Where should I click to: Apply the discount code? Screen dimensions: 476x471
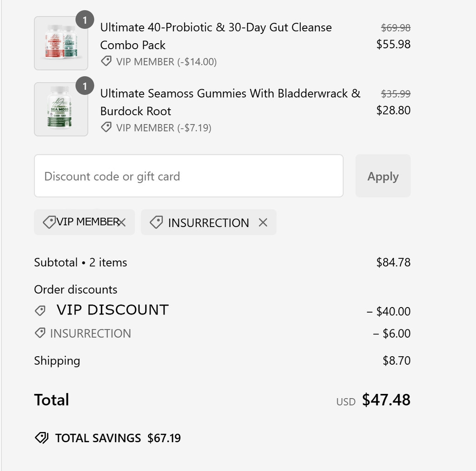point(383,176)
